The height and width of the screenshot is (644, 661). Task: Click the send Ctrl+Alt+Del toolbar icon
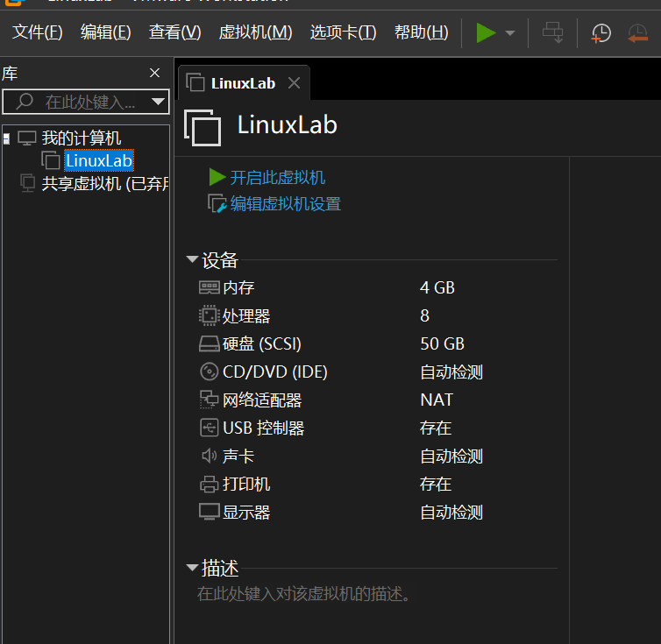553,33
